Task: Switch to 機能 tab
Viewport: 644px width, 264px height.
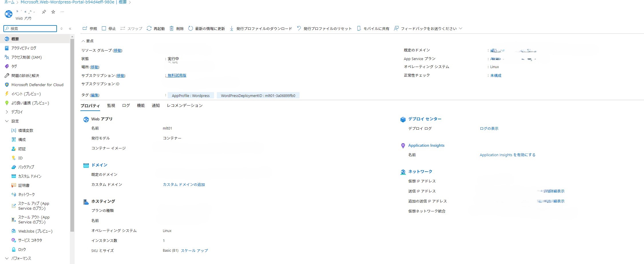Action: point(141,106)
